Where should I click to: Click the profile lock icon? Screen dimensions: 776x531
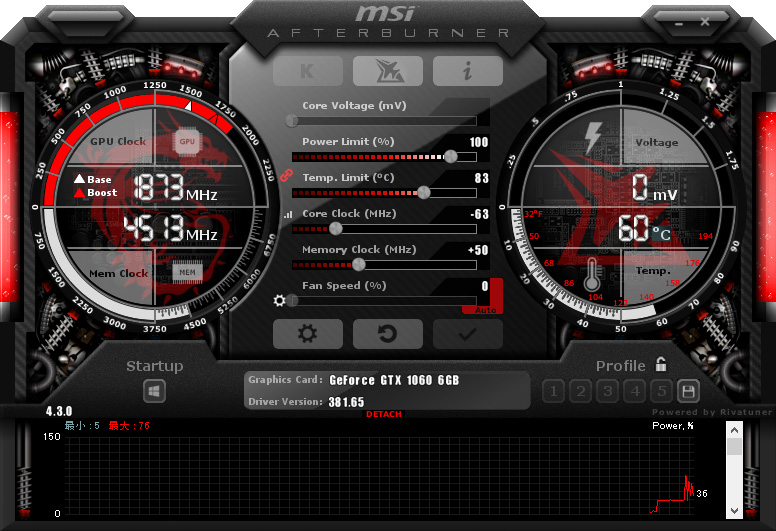coord(661,365)
